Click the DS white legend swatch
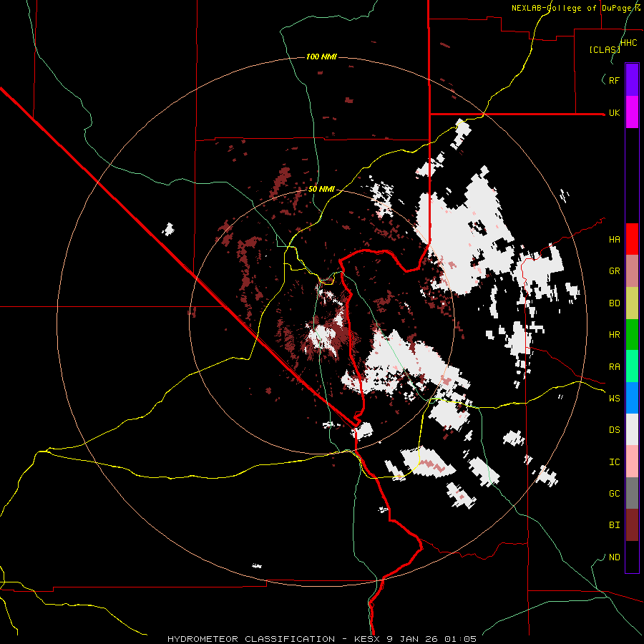The height and width of the screenshot is (644, 644). 632,429
